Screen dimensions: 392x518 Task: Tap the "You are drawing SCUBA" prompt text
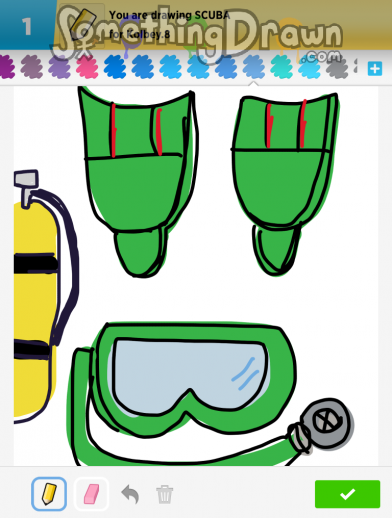(x=170, y=15)
